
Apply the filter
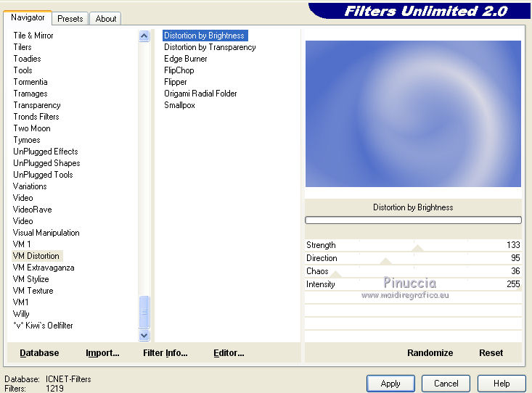click(390, 384)
